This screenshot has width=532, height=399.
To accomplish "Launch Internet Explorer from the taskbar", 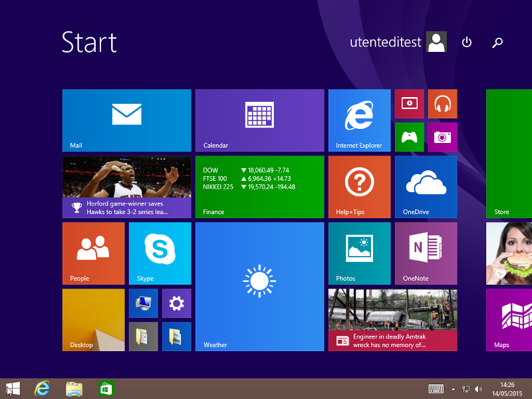I will [x=42, y=388].
